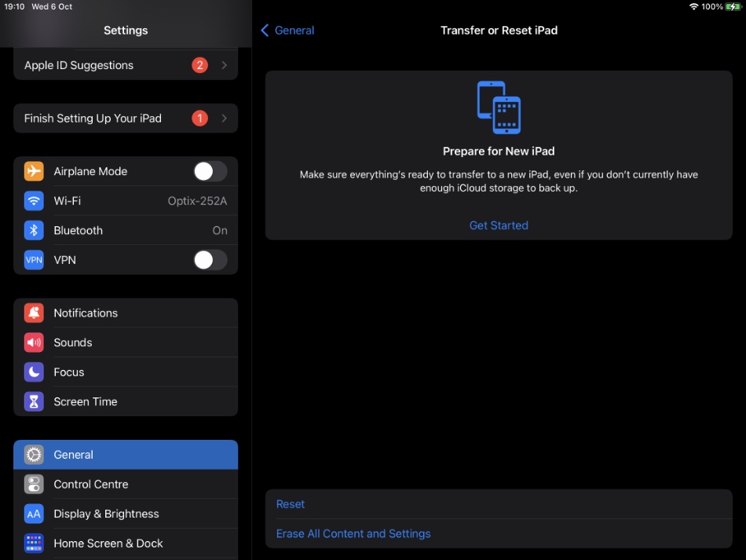Tap the Home Screen & Dock grid icon
746x560 pixels.
point(34,544)
